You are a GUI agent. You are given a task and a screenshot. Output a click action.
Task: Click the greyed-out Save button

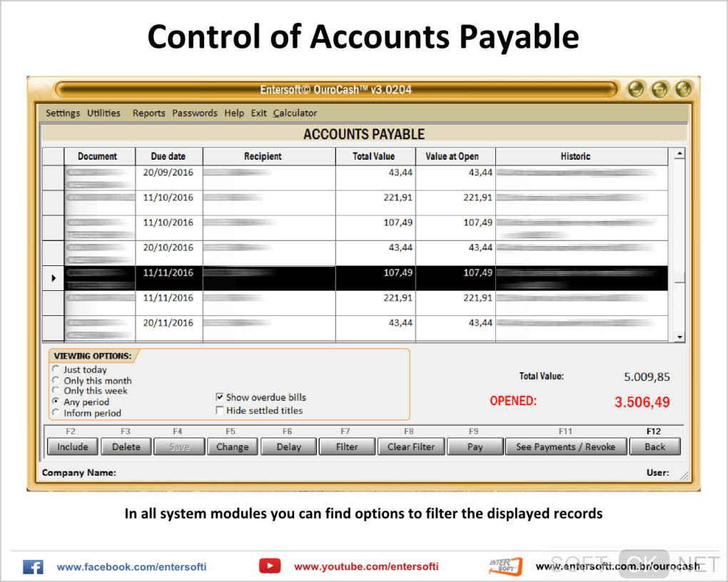[179, 446]
